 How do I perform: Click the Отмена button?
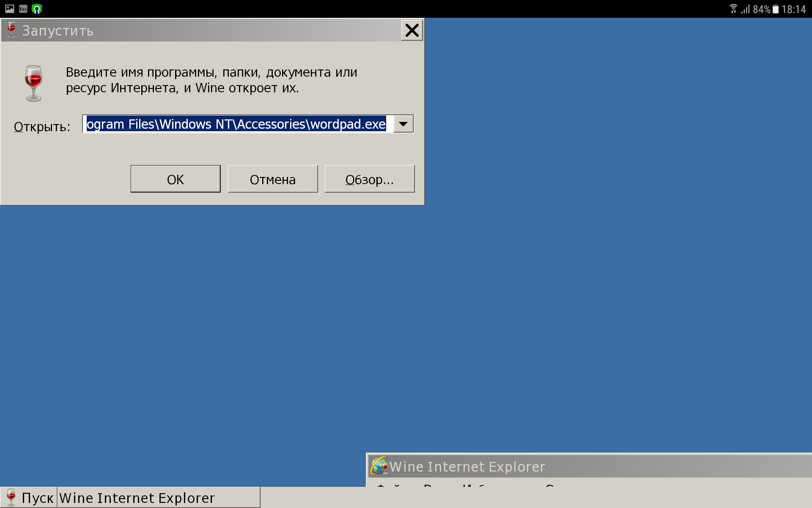[273, 179]
